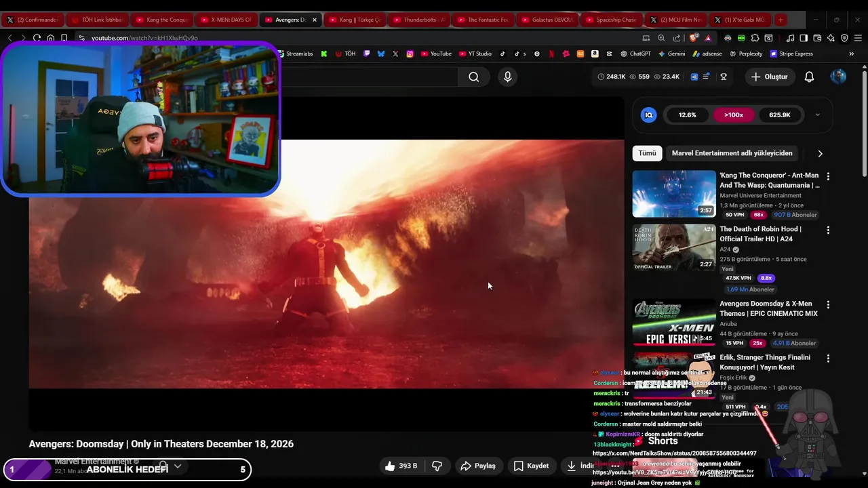Click the Brave Rewards triangle icon
868x488 pixels.
coord(708,38)
